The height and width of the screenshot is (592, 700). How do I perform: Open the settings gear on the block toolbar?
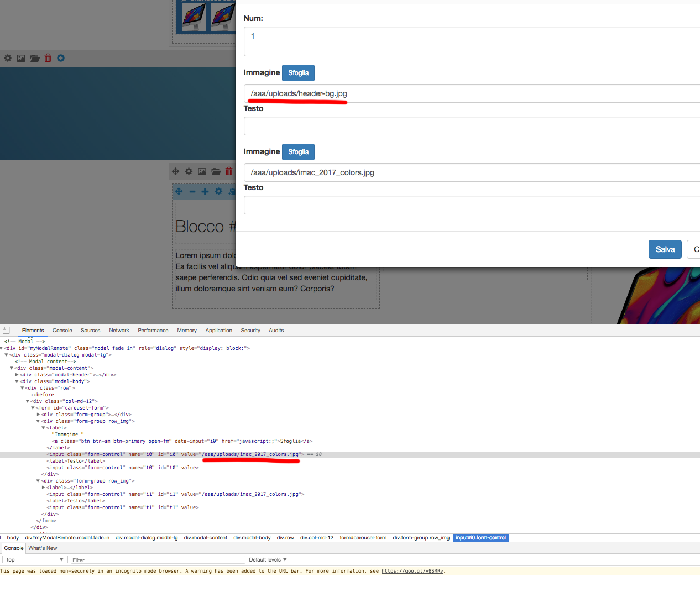tap(7, 57)
